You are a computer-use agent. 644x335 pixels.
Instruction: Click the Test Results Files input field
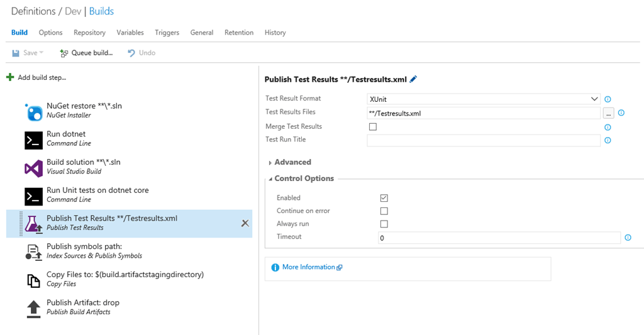coord(484,113)
